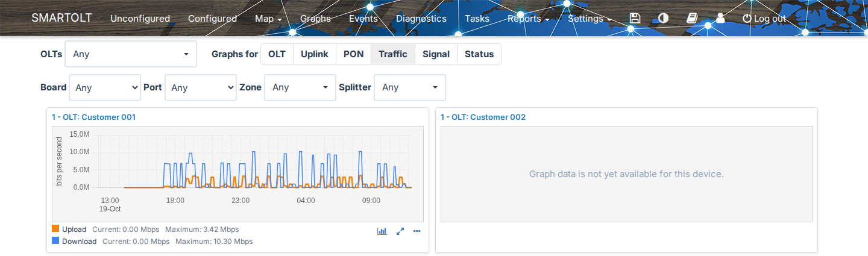Click the 18:00 time axis label

[x=175, y=201]
